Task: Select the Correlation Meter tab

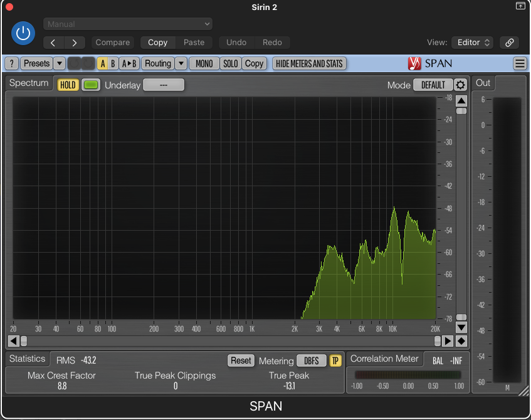Action: (384, 359)
